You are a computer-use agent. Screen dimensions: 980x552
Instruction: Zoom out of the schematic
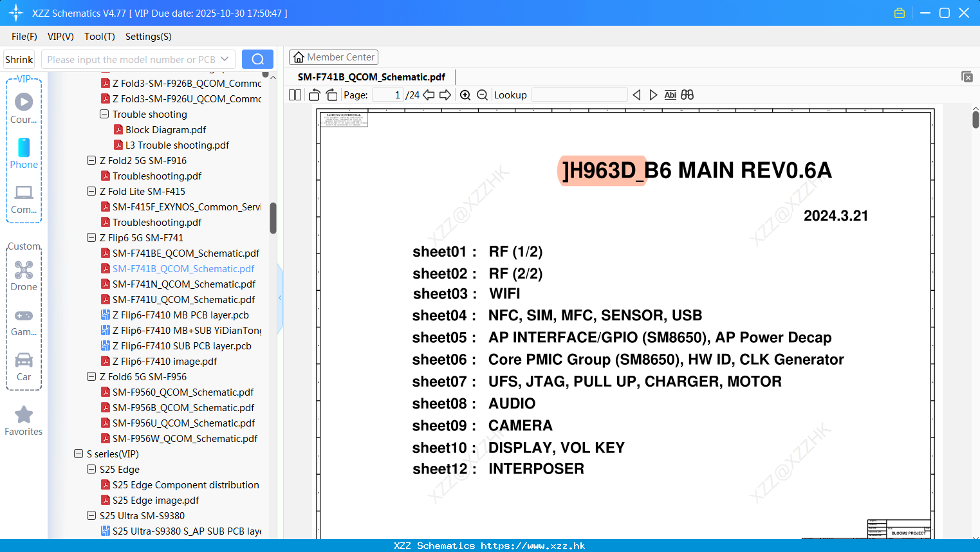pyautogui.click(x=482, y=95)
